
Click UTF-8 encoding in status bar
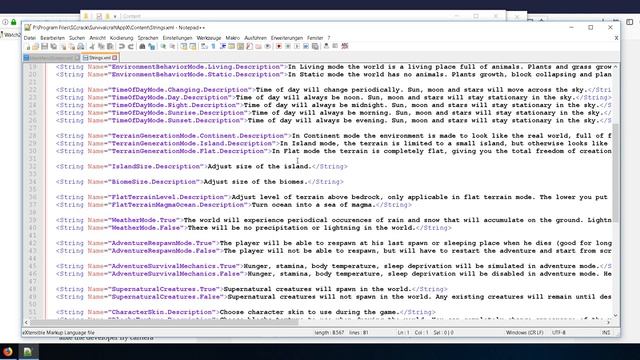(x=559, y=333)
